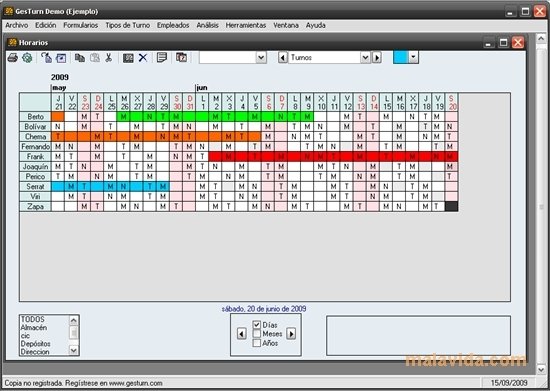550x391 pixels.
Task: Click the right arrow beside Meses checkbox
Action: click(291, 333)
